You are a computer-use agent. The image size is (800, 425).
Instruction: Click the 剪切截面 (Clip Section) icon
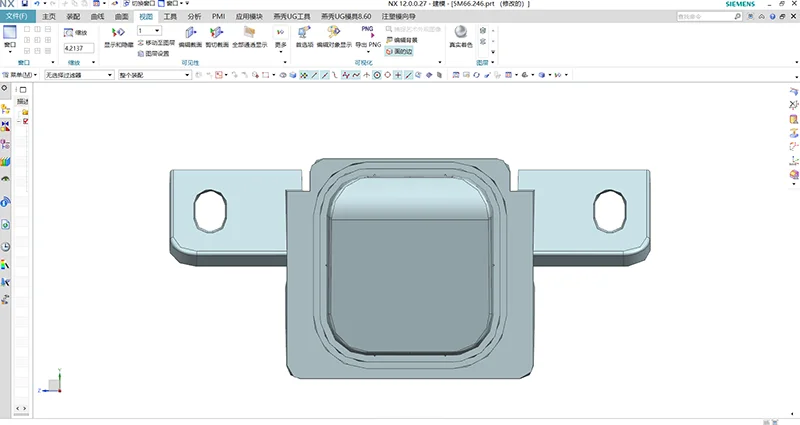coord(218,33)
